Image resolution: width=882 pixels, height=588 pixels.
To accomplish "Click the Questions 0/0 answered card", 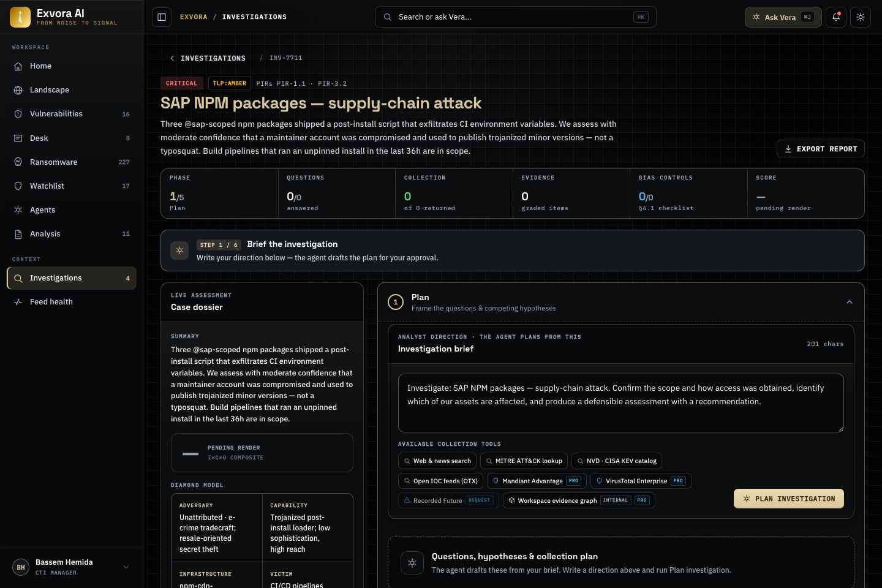I will pos(337,194).
